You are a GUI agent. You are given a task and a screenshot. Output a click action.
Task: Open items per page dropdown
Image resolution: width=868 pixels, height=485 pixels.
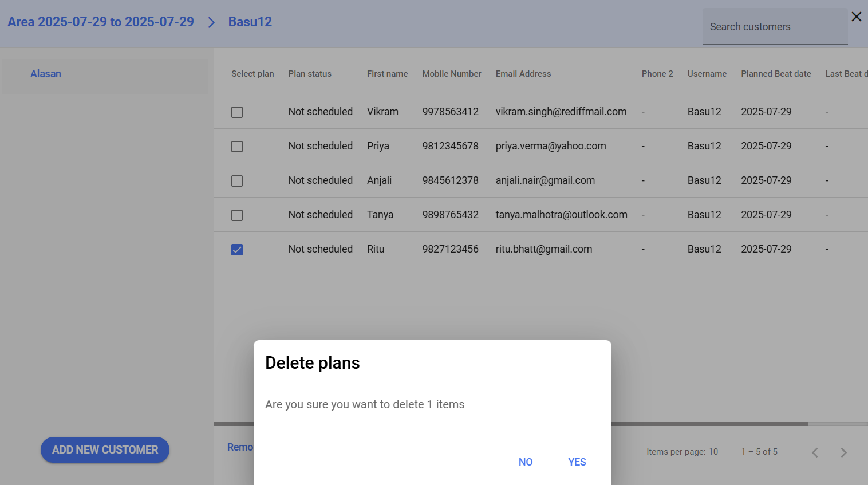(x=713, y=452)
